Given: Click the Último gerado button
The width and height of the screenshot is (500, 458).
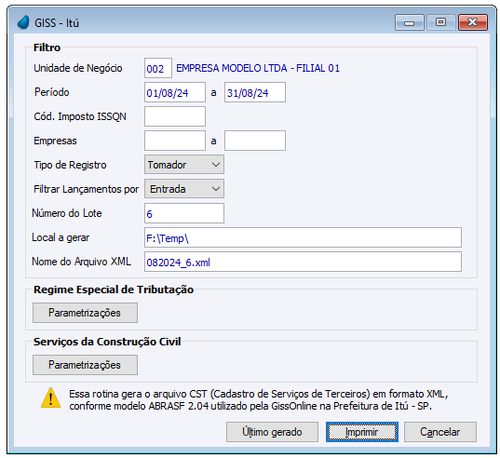Looking at the screenshot, I should pyautogui.click(x=272, y=432).
